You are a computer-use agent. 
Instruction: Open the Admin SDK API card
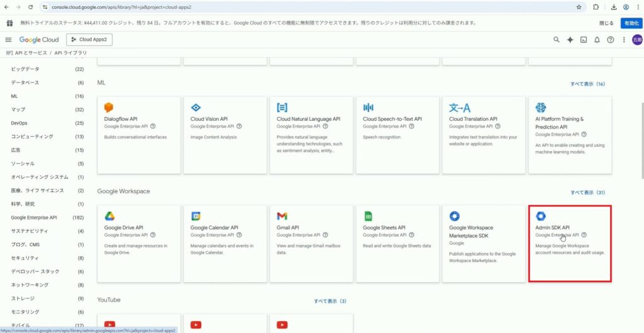click(x=569, y=242)
